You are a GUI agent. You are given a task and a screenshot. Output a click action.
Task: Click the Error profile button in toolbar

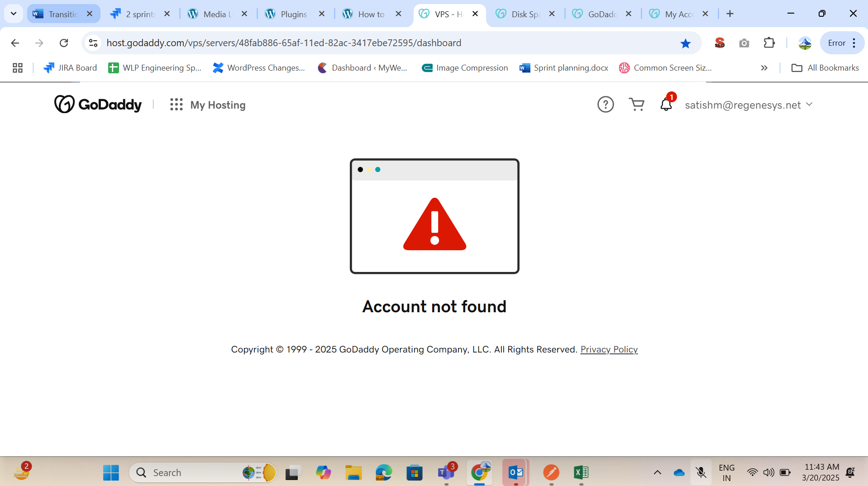(x=842, y=43)
